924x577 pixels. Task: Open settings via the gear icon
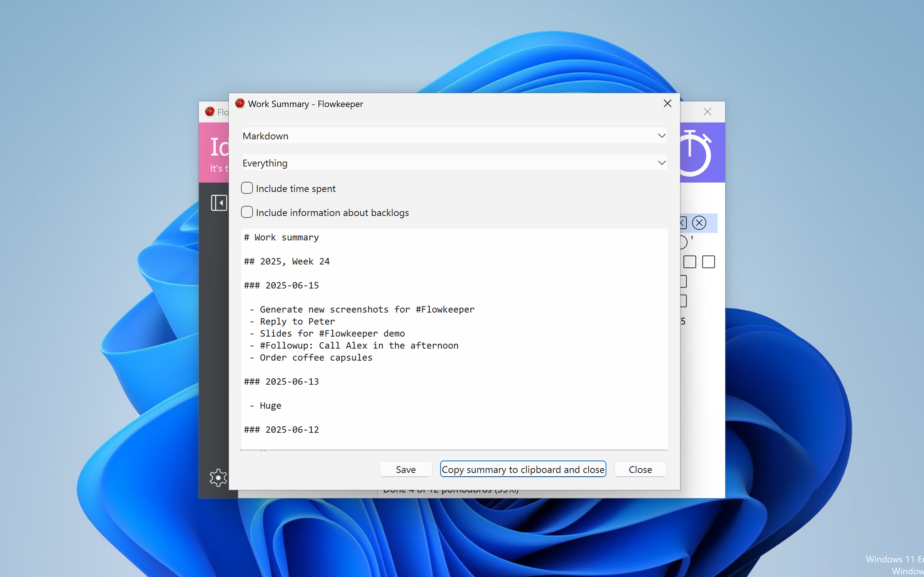point(218,478)
